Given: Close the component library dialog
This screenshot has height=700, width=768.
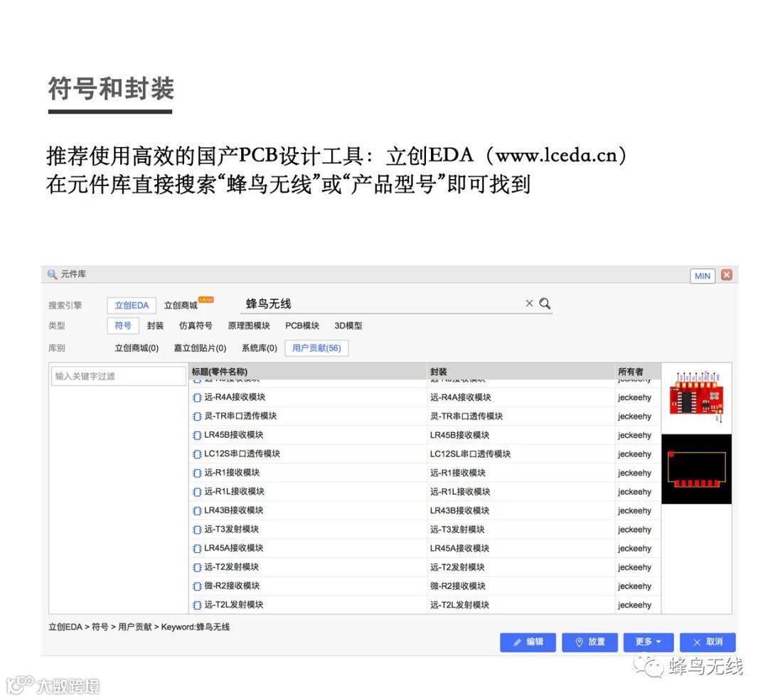Looking at the screenshot, I should coord(727,275).
